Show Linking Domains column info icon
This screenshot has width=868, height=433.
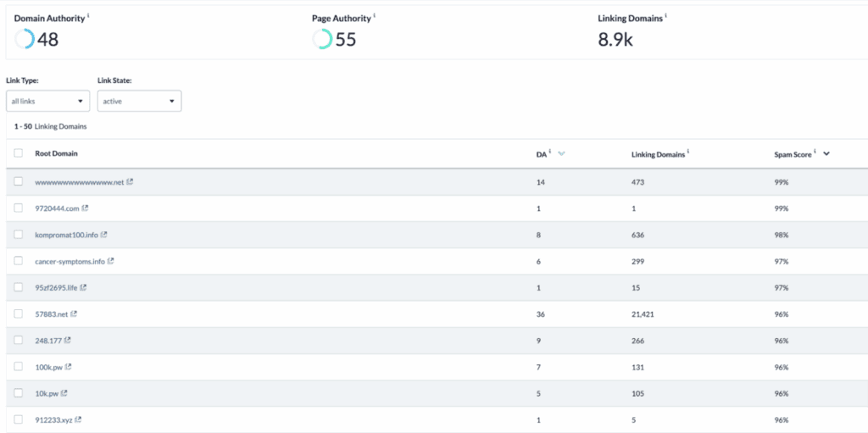coord(687,152)
